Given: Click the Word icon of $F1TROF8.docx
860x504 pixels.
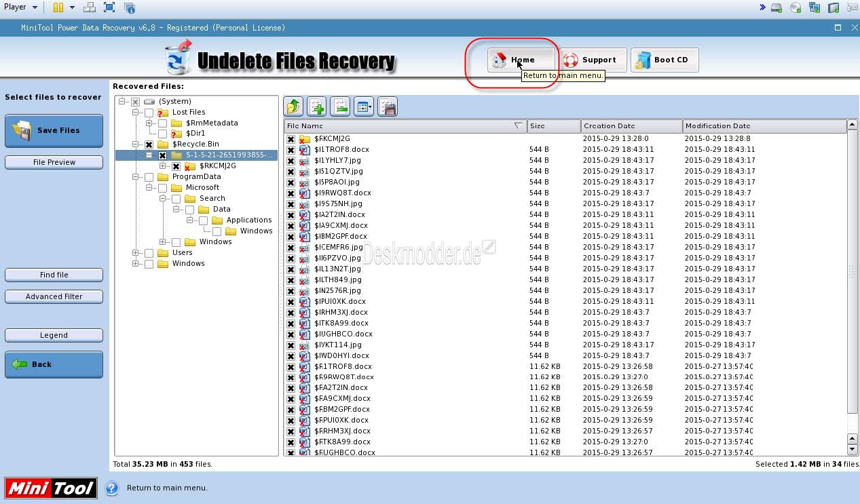Looking at the screenshot, I should click(304, 366).
